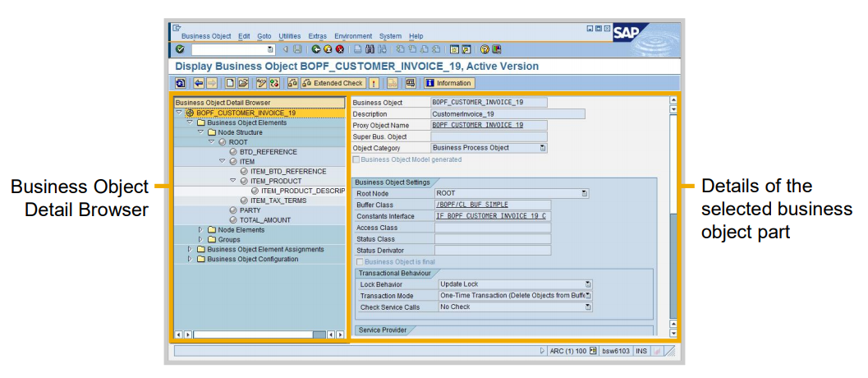868x378 pixels.
Task: Click the yellow Help question mark icon
Action: pos(485,49)
